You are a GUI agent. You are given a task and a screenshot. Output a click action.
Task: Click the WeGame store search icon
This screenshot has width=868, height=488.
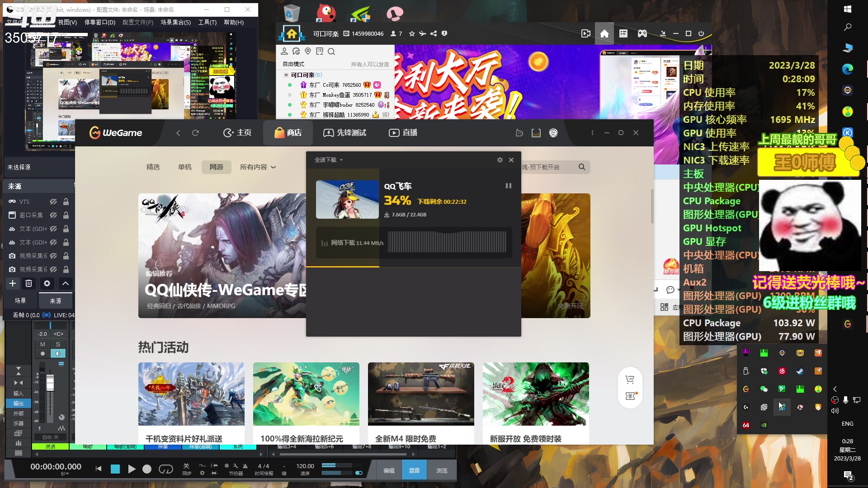click(x=582, y=167)
